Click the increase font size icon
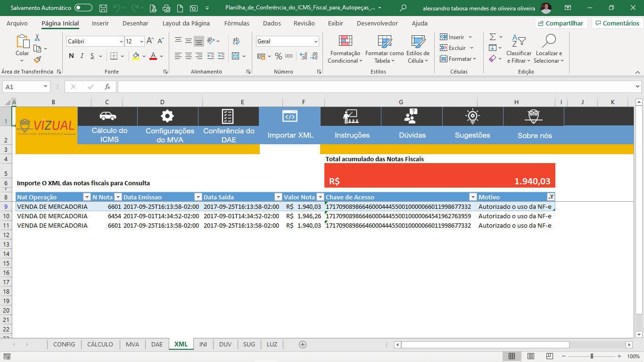 pyautogui.click(x=150, y=41)
